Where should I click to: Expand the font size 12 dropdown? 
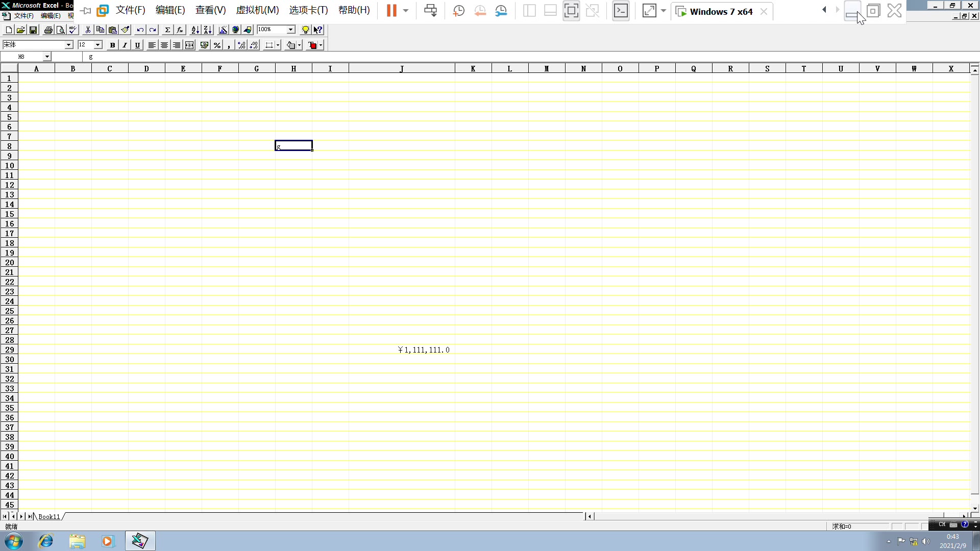point(98,45)
